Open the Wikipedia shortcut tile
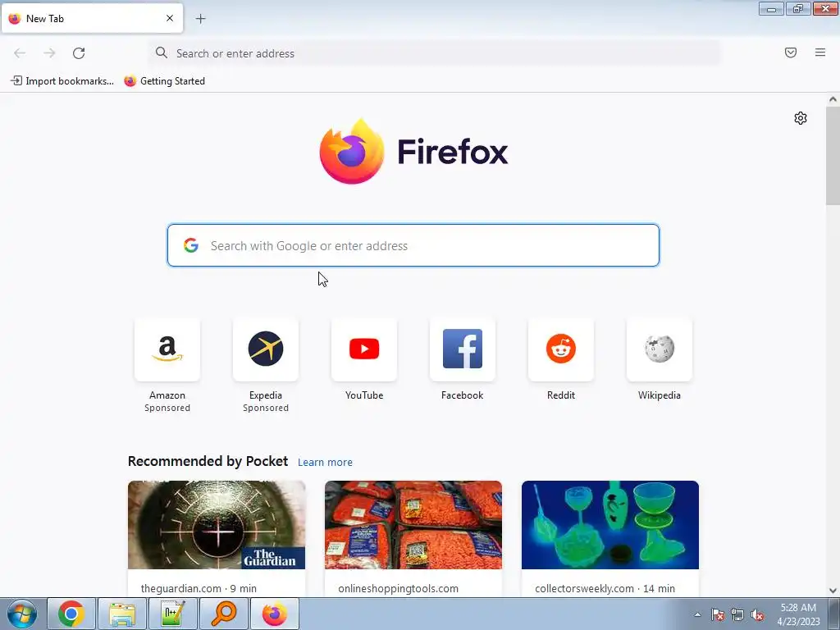 tap(660, 349)
